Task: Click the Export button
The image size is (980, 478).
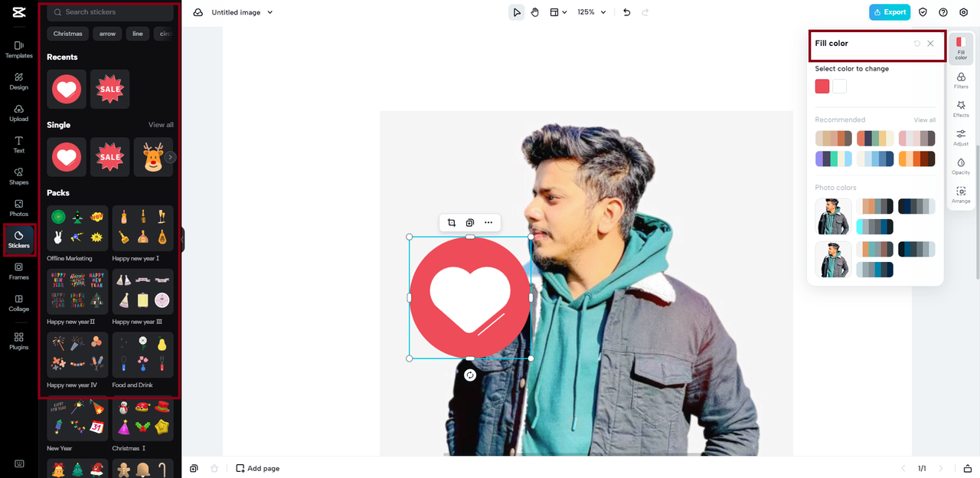Action: (890, 12)
